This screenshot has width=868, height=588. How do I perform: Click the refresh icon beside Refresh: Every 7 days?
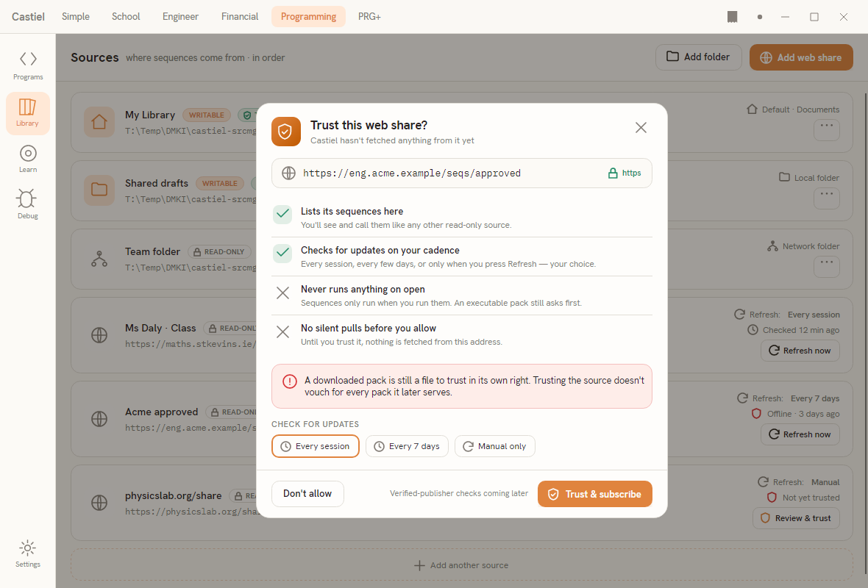[x=742, y=398]
